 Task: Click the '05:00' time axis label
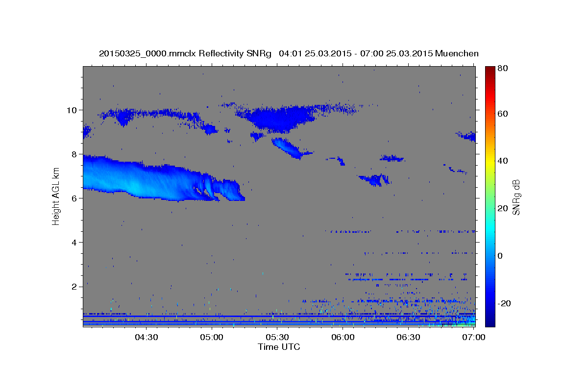(x=212, y=338)
